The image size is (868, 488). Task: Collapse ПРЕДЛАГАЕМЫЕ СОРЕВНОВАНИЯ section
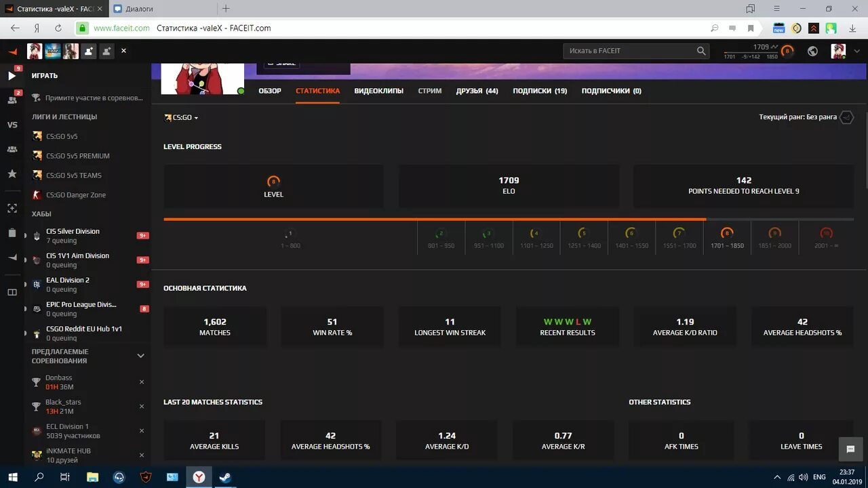[x=141, y=356]
